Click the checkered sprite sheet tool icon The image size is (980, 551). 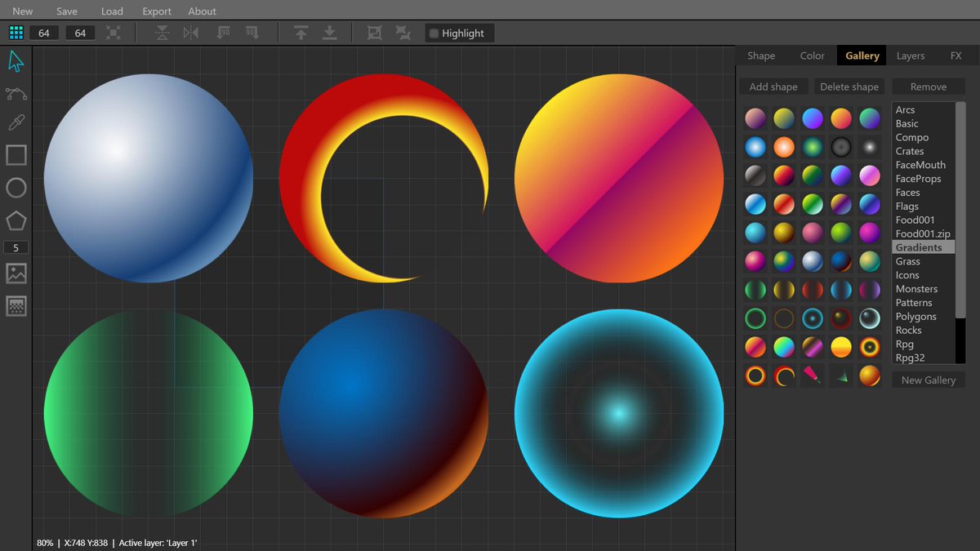tap(16, 306)
